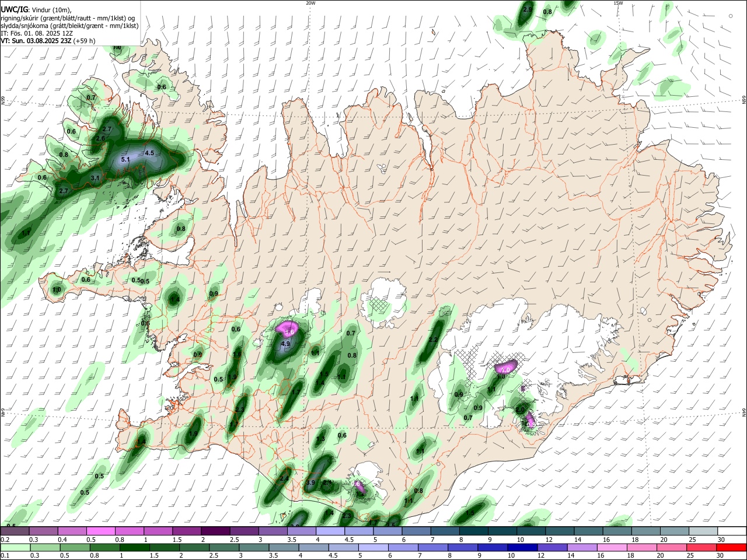Click the 'rigning/skúrir' legend description line
The image size is (747, 560).
[x=68, y=18]
